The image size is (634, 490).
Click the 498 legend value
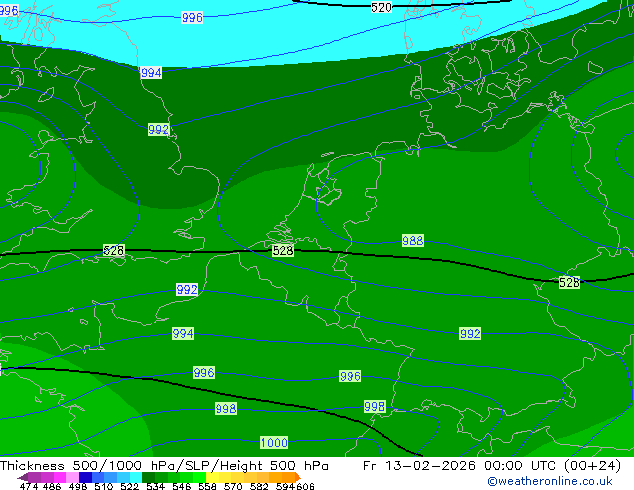click(78, 486)
